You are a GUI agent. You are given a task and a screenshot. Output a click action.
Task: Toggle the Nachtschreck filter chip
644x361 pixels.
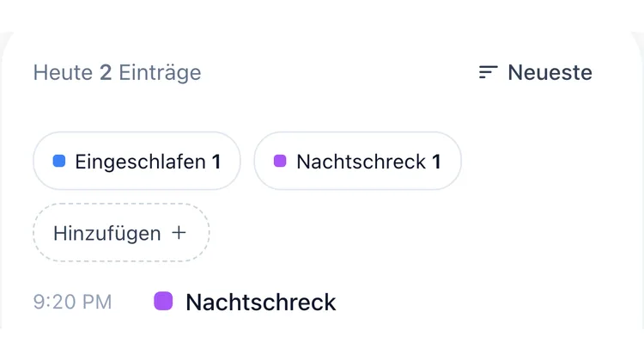pos(358,161)
